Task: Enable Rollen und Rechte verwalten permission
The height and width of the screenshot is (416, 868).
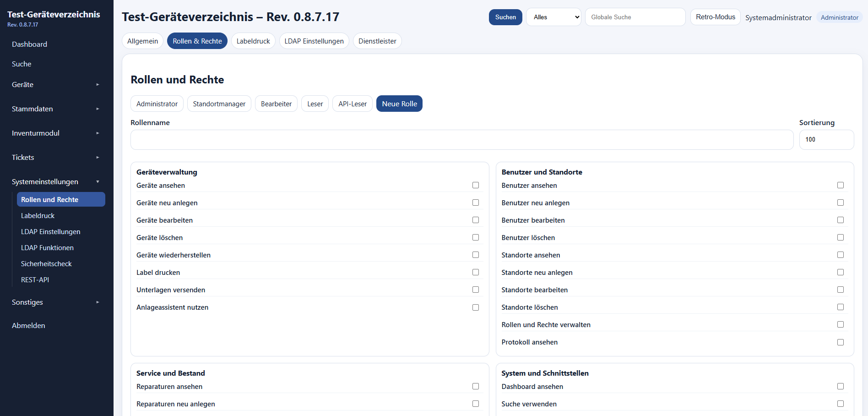Action: (x=841, y=324)
